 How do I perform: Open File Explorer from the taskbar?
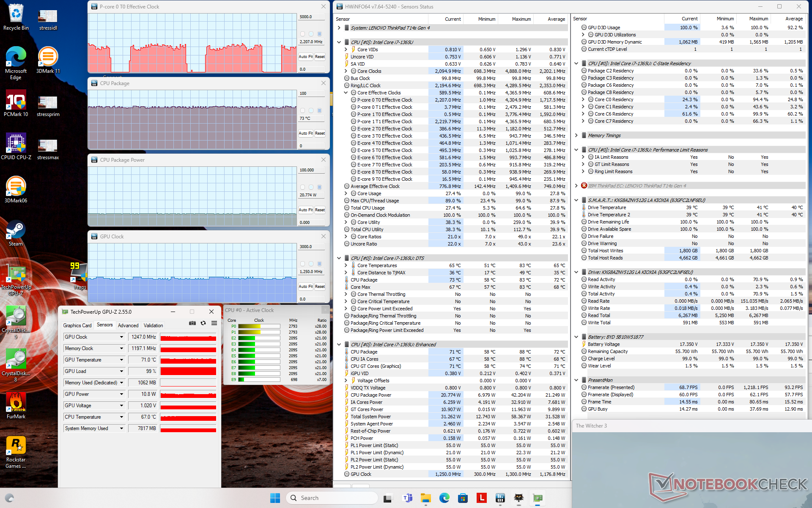(425, 498)
